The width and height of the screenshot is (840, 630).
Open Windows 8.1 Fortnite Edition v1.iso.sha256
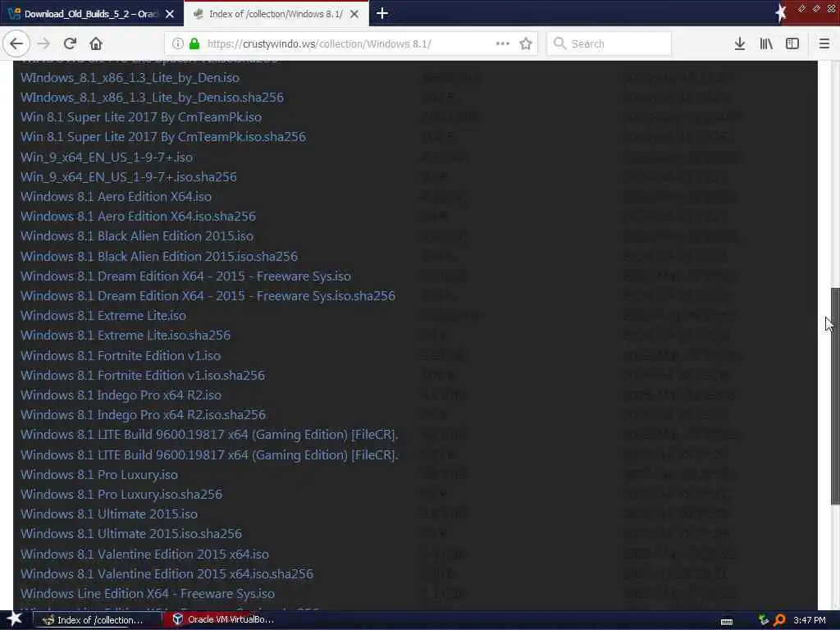tap(143, 376)
